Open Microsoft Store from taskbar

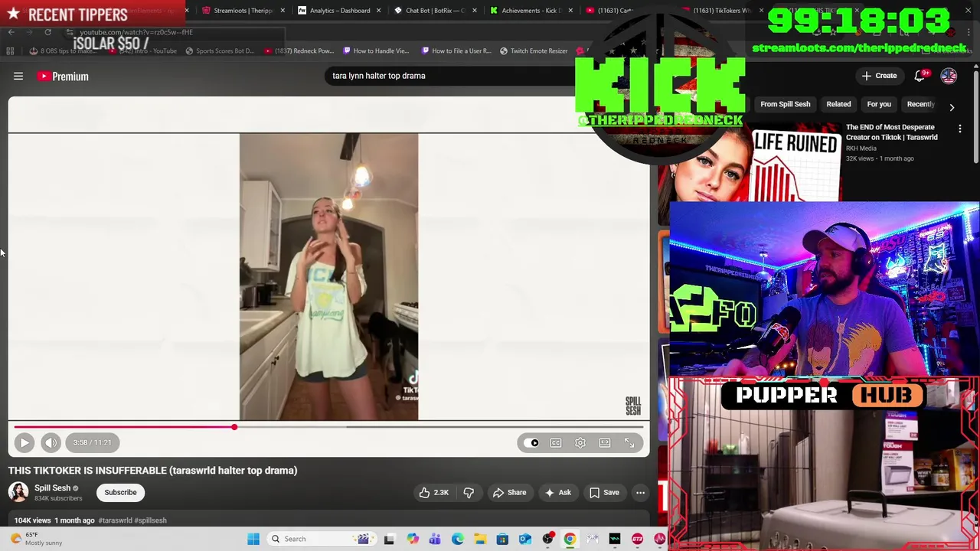(502, 539)
